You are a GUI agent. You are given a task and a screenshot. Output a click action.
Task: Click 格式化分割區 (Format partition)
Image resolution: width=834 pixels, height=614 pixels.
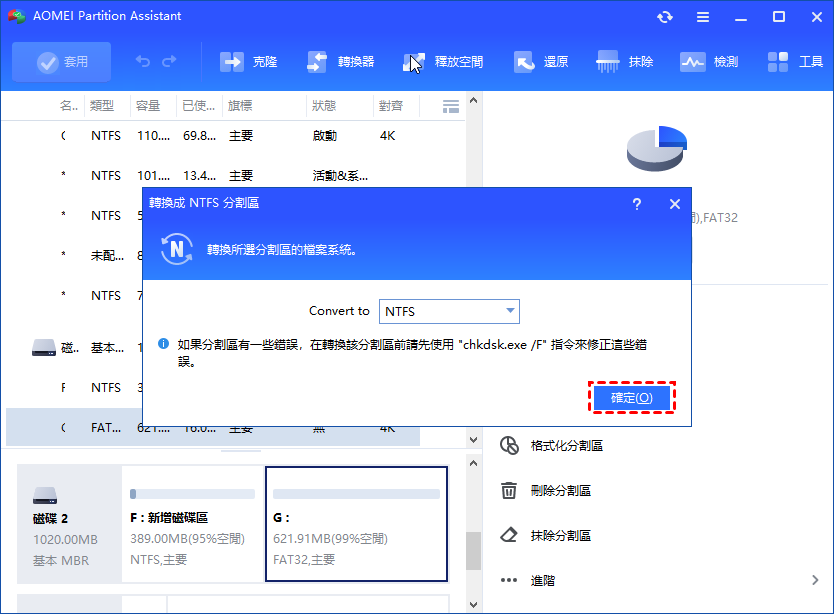click(x=567, y=446)
